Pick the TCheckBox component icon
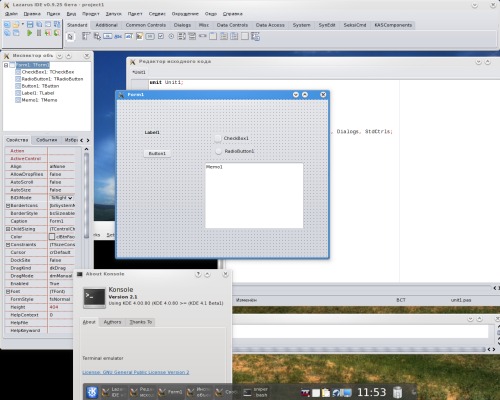500x400 pixels. tap(161, 36)
